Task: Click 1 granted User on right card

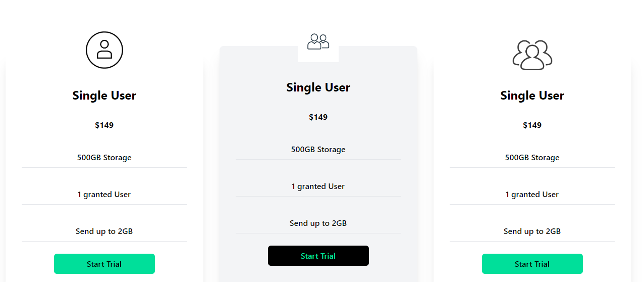Action: [532, 195]
